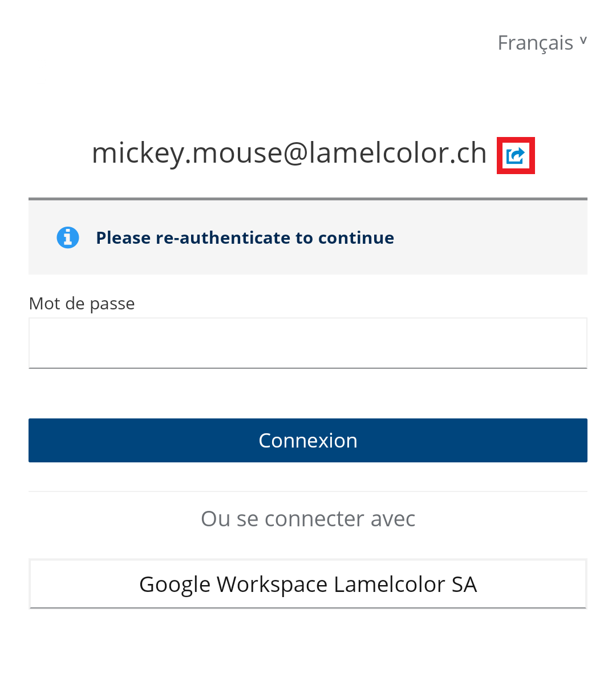Screen dimensions: 616x685
Task: Click the chevron arrow next to Français
Action: coord(583,41)
